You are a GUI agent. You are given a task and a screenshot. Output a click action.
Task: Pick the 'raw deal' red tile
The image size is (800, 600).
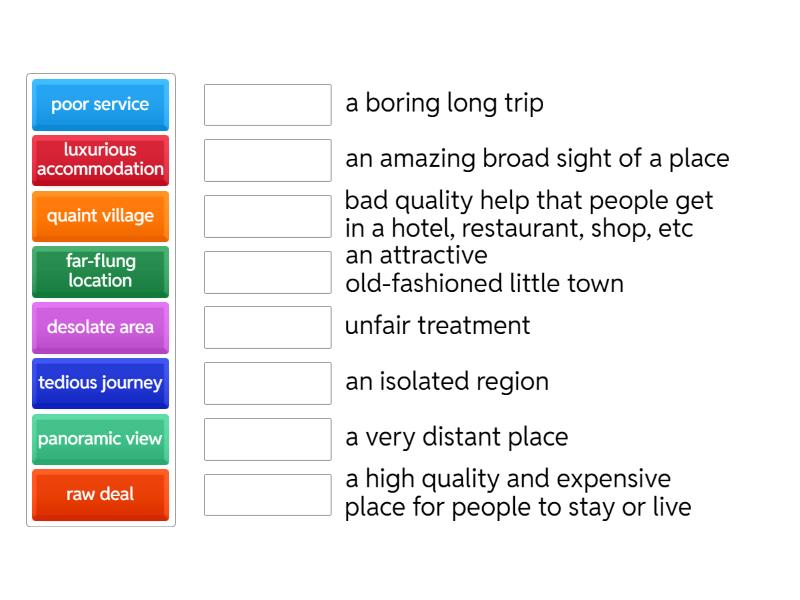pyautogui.click(x=100, y=495)
